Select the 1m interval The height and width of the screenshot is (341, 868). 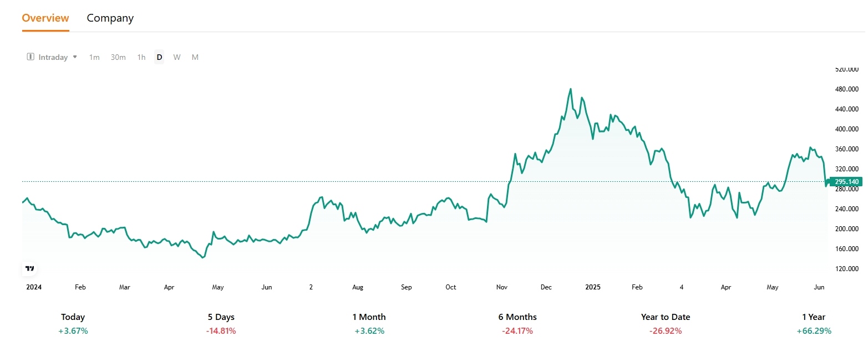(94, 57)
